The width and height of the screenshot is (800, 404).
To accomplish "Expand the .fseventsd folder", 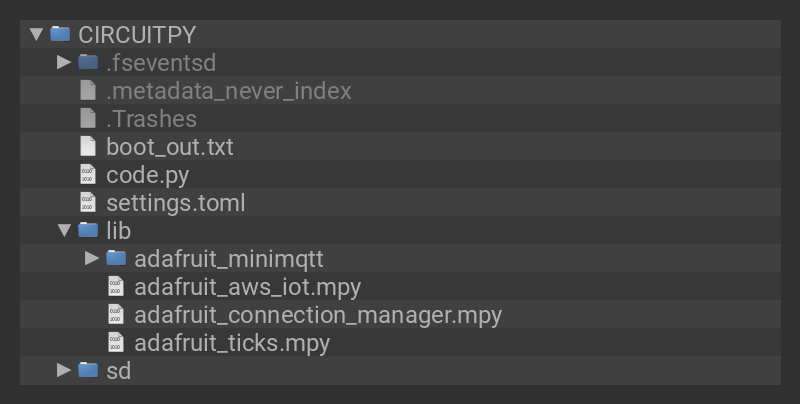I will click(64, 62).
